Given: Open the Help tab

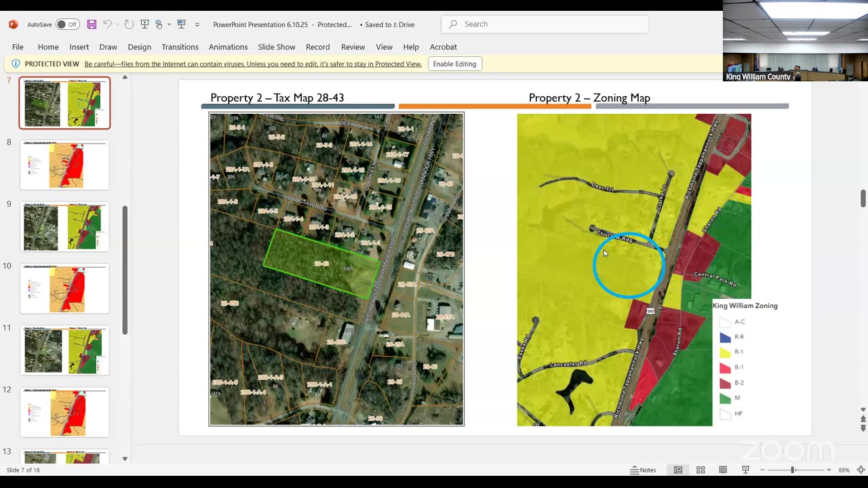Looking at the screenshot, I should [x=411, y=47].
